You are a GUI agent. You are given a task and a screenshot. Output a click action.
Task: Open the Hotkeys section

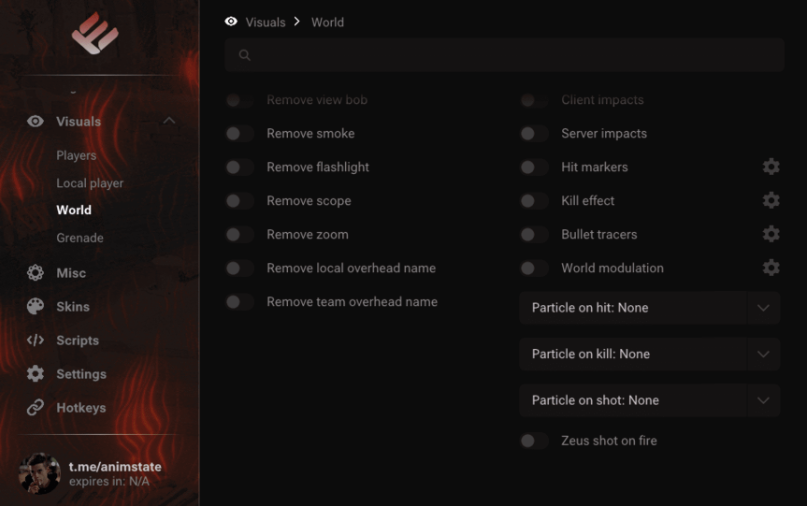point(81,408)
